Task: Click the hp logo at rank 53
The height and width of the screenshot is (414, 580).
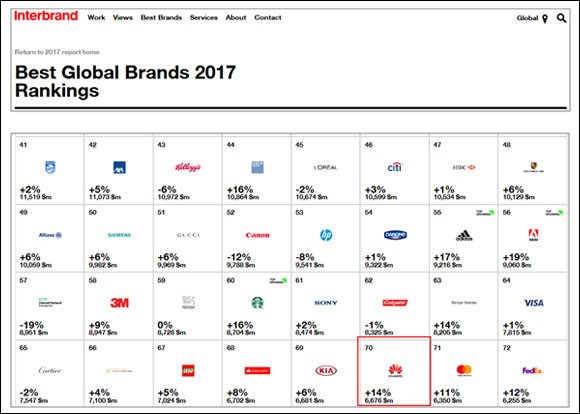Action: point(326,235)
